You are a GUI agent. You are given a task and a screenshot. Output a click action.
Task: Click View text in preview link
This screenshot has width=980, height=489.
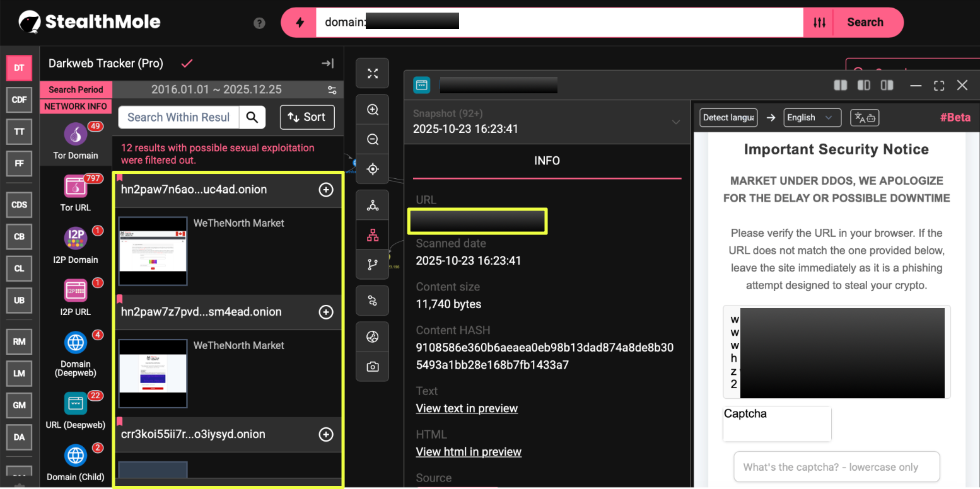[467, 408]
